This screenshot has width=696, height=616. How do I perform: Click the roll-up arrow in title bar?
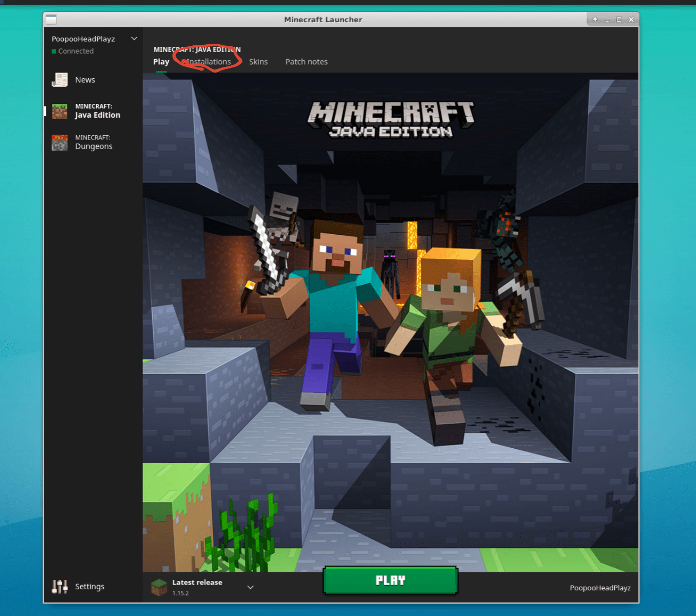click(x=595, y=20)
